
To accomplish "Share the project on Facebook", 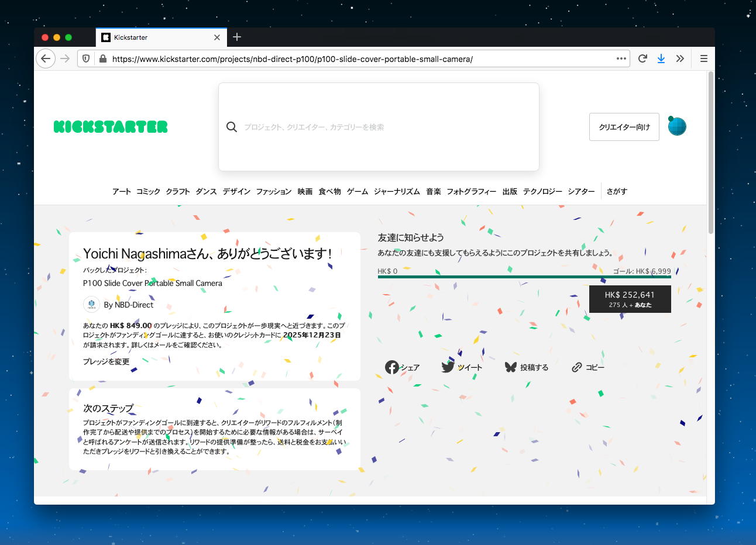I will coord(402,367).
